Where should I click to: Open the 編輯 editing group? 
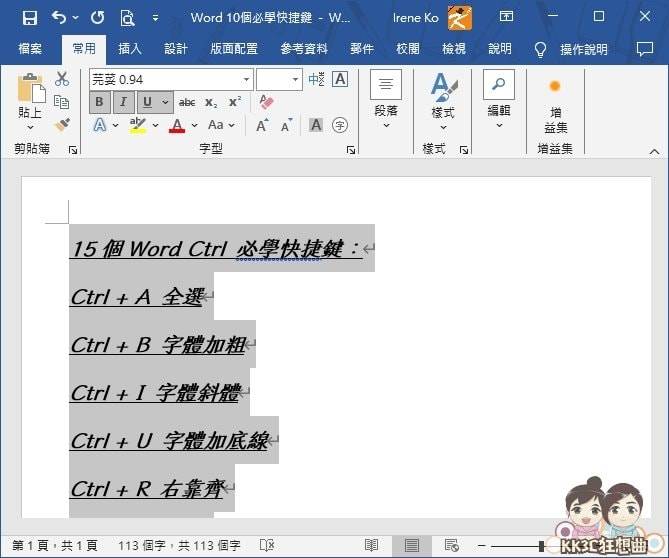point(499,100)
